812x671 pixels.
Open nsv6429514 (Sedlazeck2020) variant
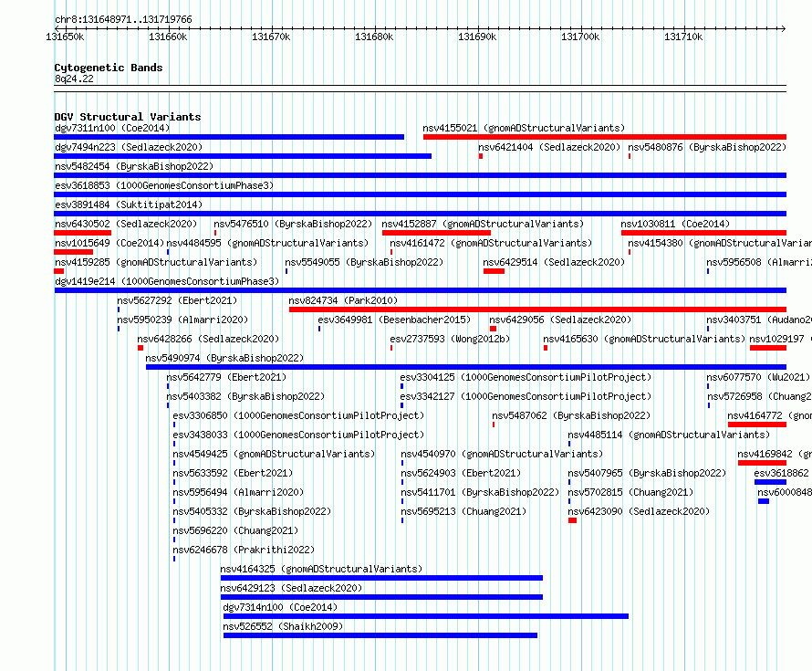coord(554,262)
